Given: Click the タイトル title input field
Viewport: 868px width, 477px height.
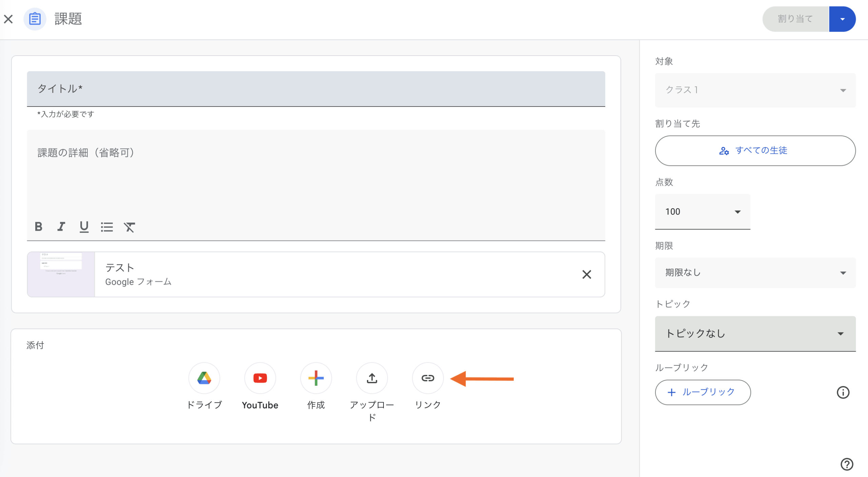Looking at the screenshot, I should (x=316, y=89).
